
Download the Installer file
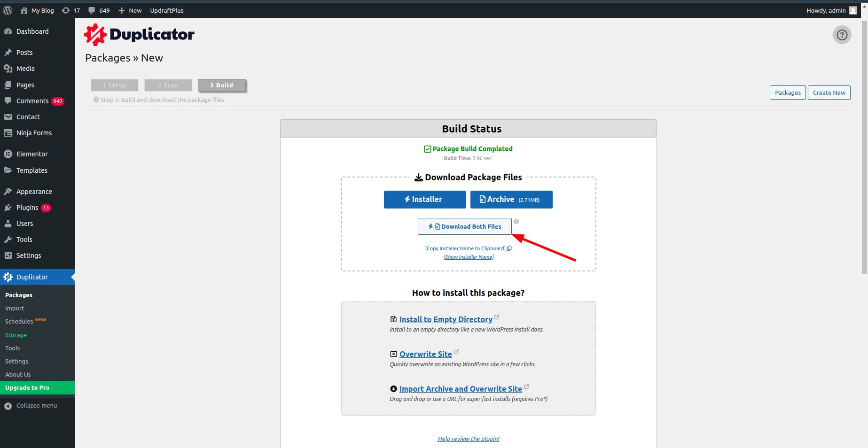424,200
